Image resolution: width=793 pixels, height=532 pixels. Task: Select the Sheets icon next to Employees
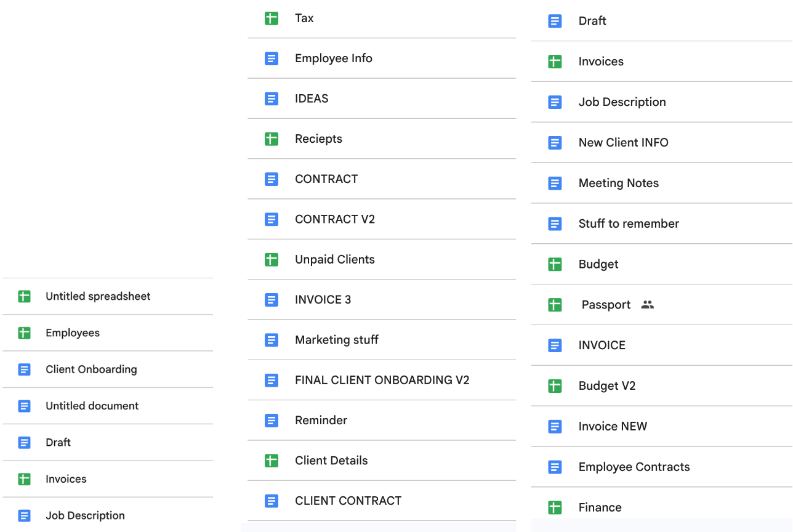[24, 333]
